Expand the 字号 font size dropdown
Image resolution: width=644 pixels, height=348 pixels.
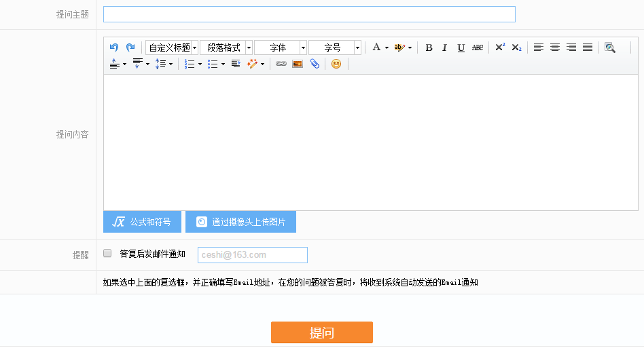335,47
